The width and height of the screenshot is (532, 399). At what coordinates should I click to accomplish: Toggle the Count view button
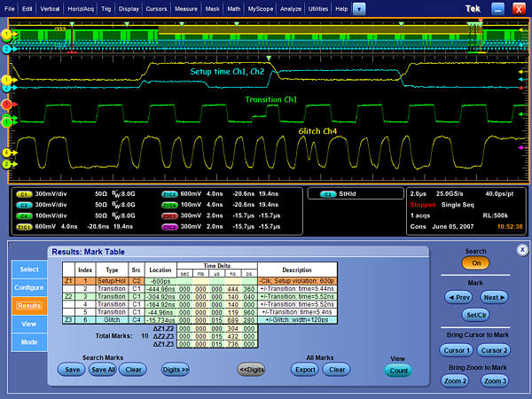tap(397, 371)
